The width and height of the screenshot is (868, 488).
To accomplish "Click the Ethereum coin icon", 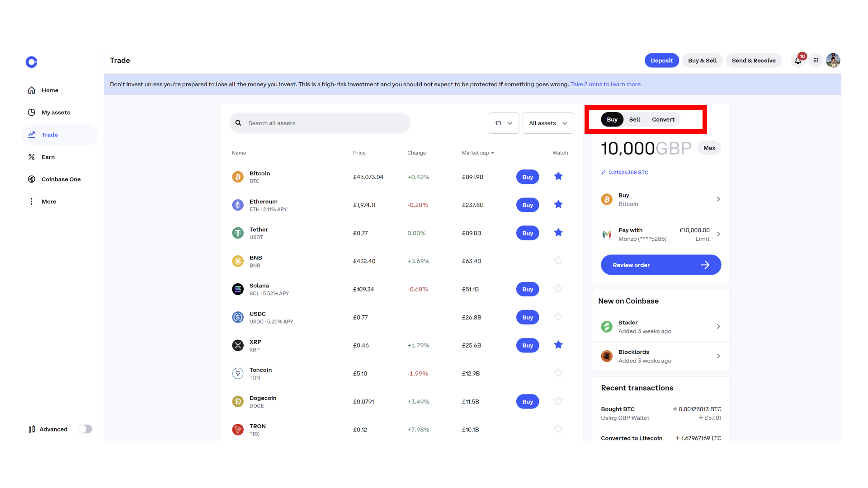I will coord(238,205).
